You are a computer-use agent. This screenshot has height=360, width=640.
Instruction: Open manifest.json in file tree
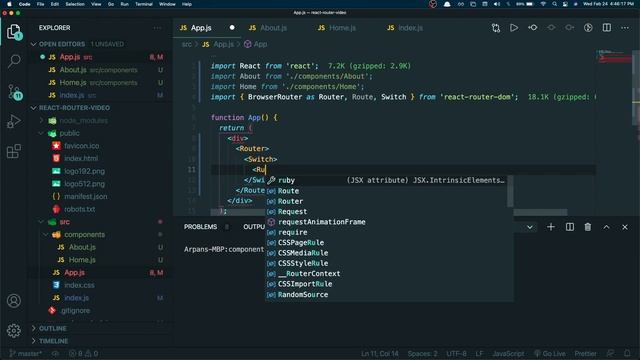pyautogui.click(x=85, y=196)
